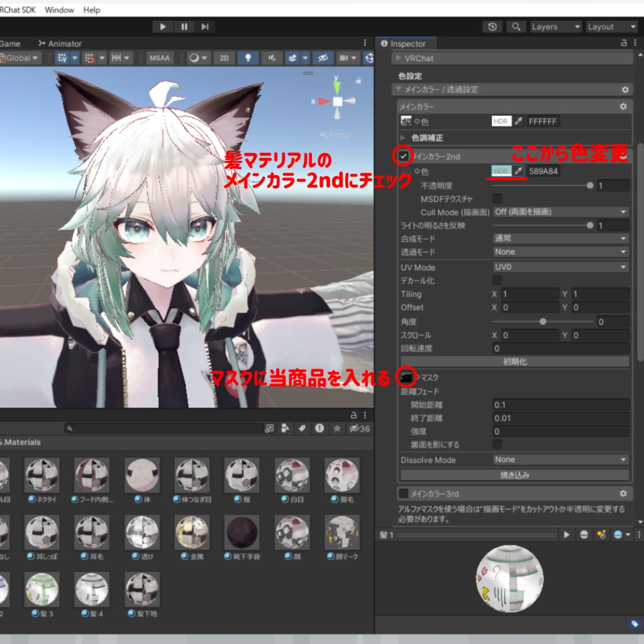Open the UV Mode dropdown showing UV0
The width and height of the screenshot is (644, 644).
click(x=560, y=267)
